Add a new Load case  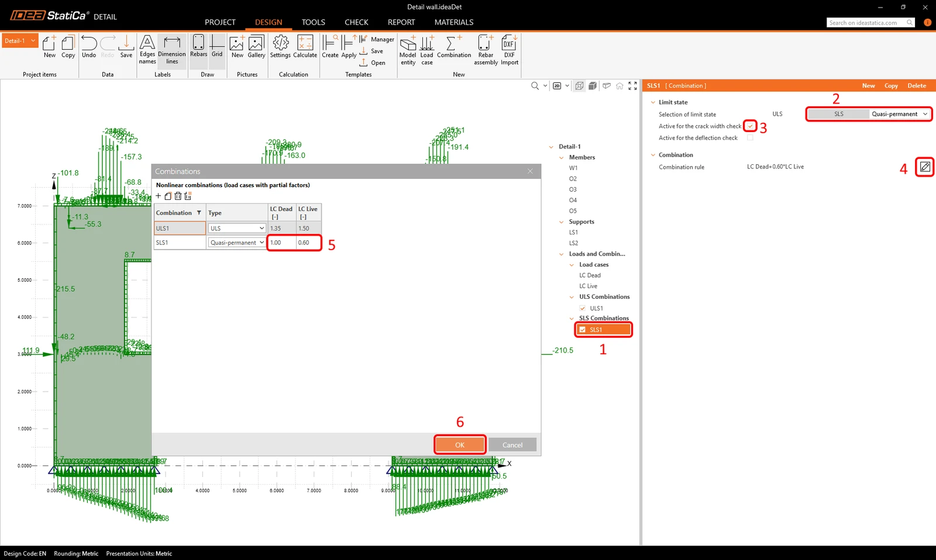point(427,50)
